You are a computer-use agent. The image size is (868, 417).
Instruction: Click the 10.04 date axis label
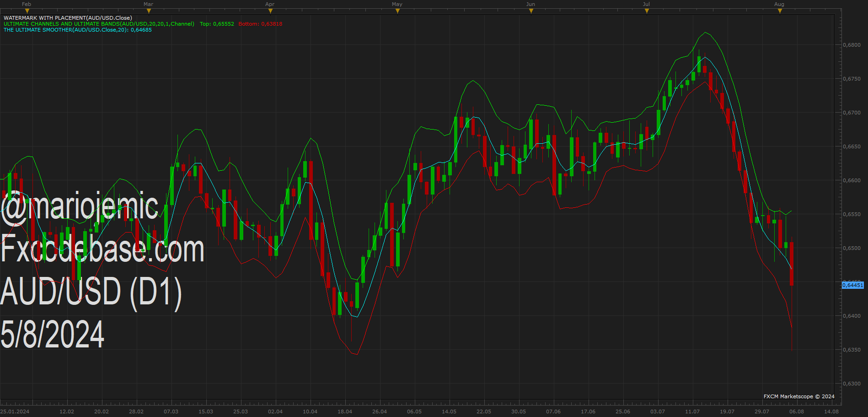[x=310, y=412]
